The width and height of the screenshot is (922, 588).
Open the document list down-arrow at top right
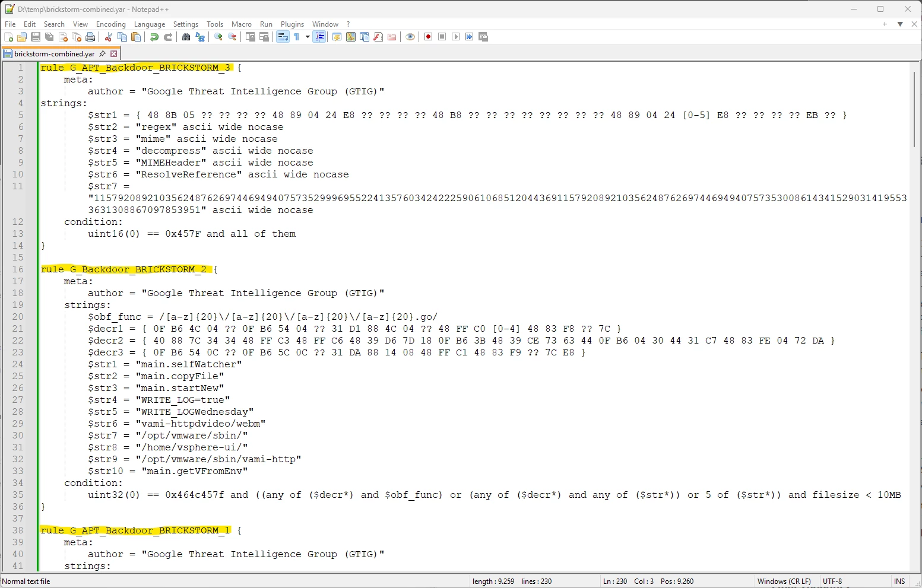point(900,24)
